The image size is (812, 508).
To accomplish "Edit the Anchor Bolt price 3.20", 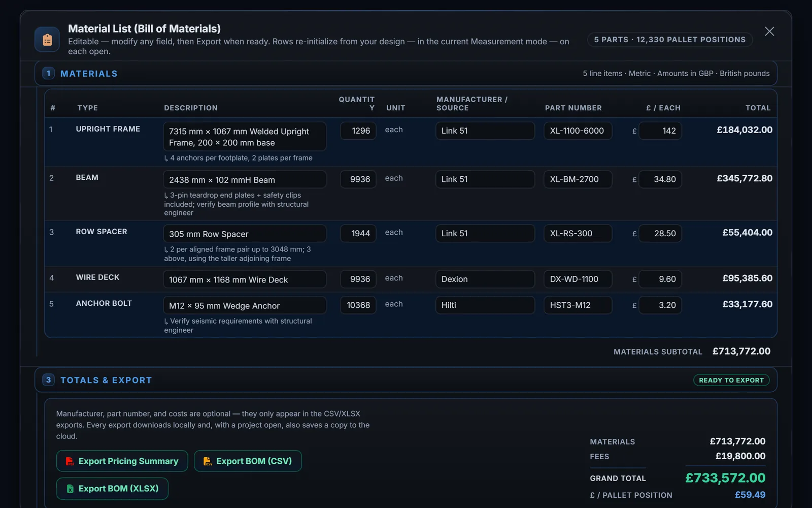I will (660, 305).
